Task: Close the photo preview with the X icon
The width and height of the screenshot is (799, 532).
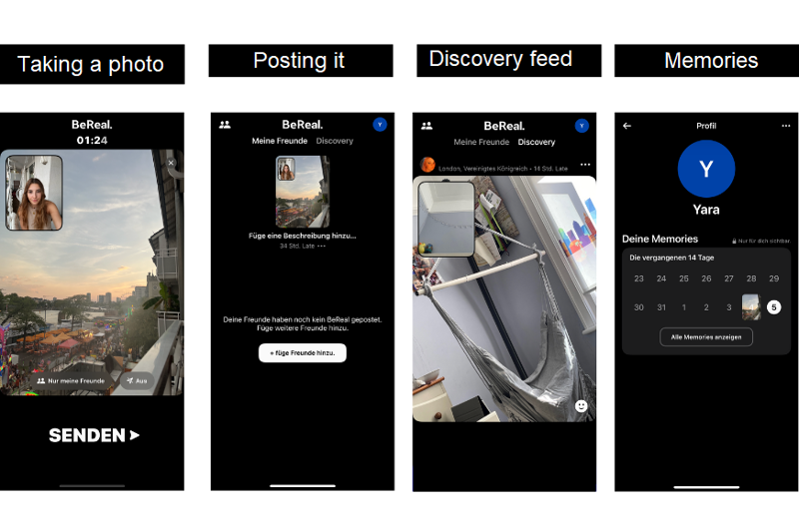Action: [x=171, y=163]
